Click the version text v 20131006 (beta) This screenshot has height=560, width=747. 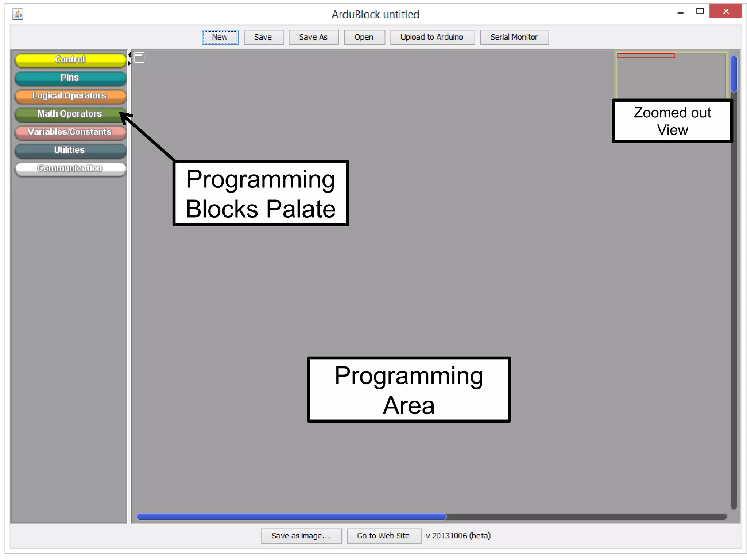click(458, 536)
